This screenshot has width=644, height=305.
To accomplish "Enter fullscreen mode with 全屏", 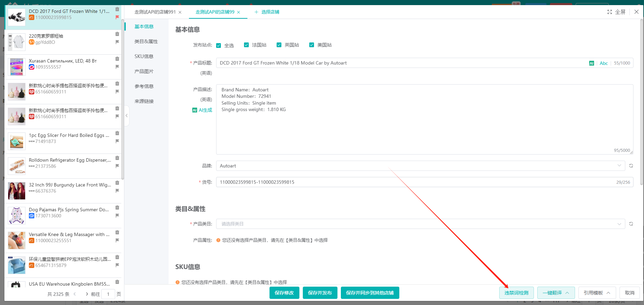I will [x=616, y=12].
